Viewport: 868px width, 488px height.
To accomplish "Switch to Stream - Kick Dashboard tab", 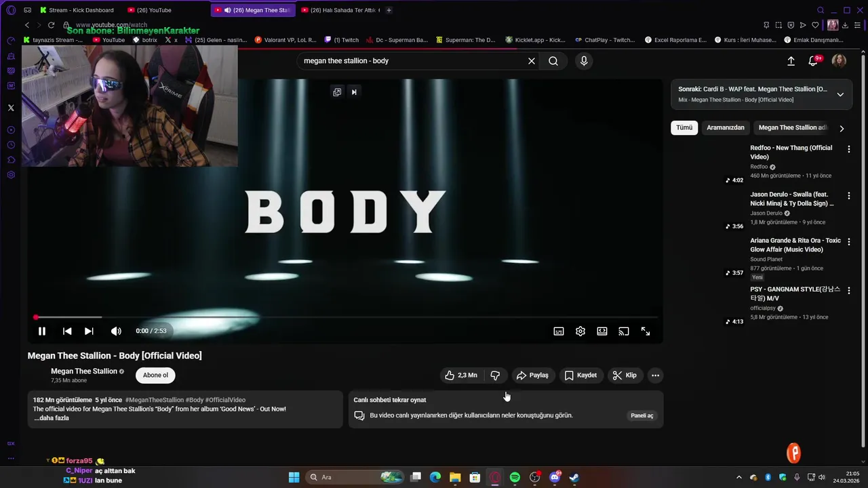I will [77, 10].
